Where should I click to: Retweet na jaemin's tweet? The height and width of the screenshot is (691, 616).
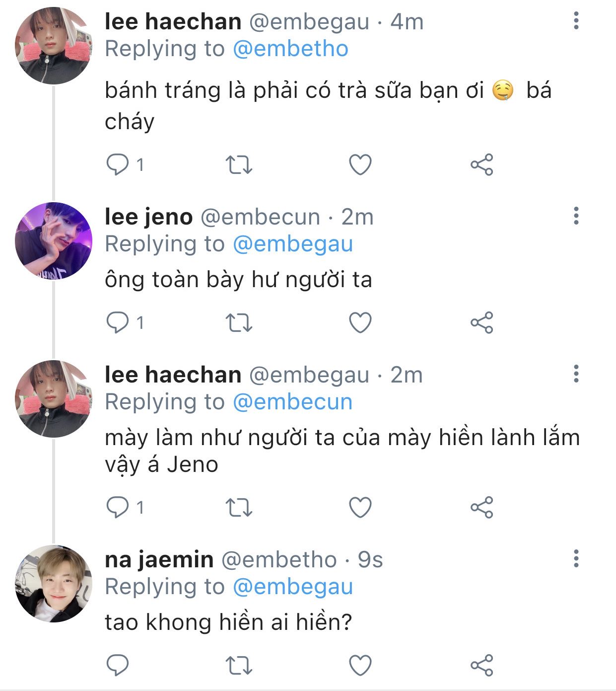tap(239, 665)
